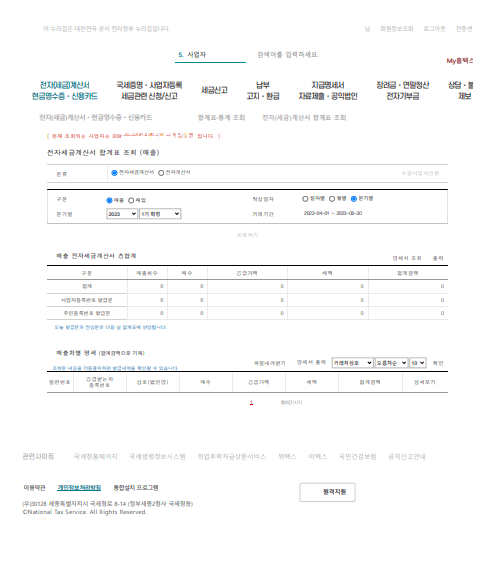
Task: Click 확인 next to sort dropdowns
Action: coord(438,363)
